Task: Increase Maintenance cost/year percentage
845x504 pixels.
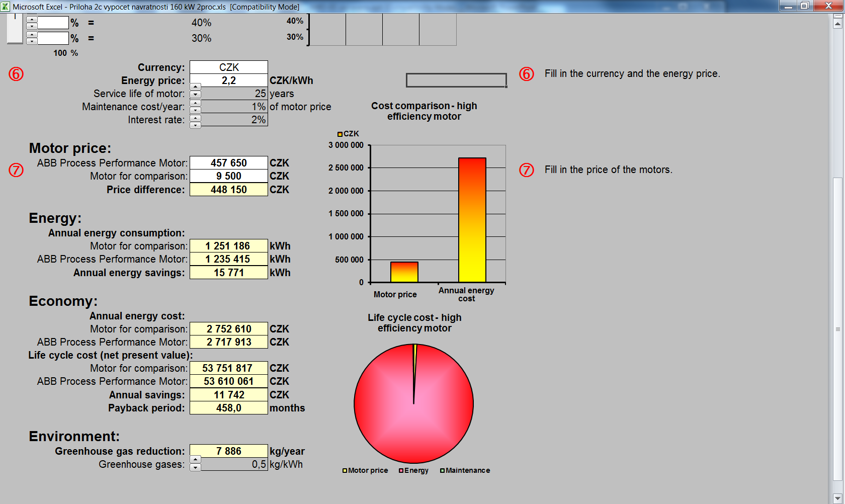Action: click(x=195, y=103)
